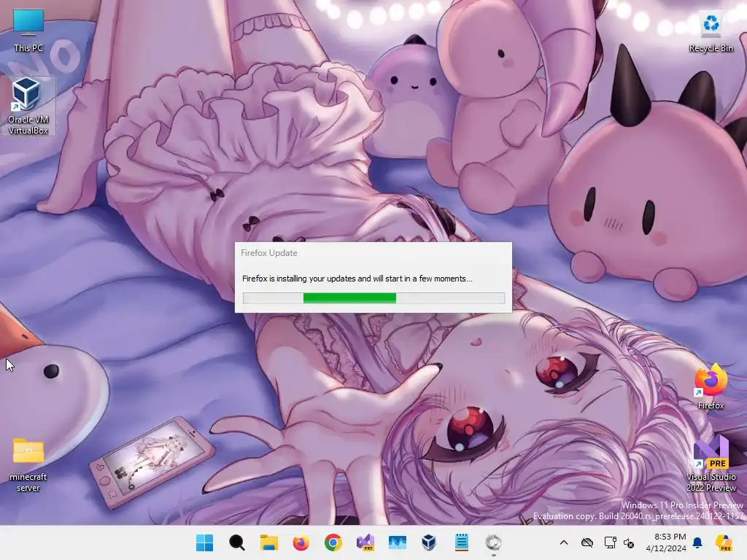Open the clock and date flyout

coord(666,542)
